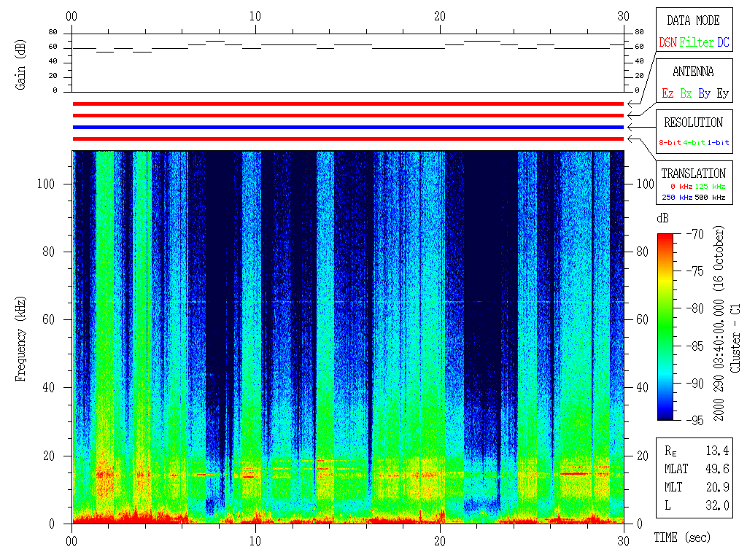This screenshot has height=560, width=747.
Task: Click the TIME (sec) axis label
Action: pyautogui.click(x=681, y=538)
